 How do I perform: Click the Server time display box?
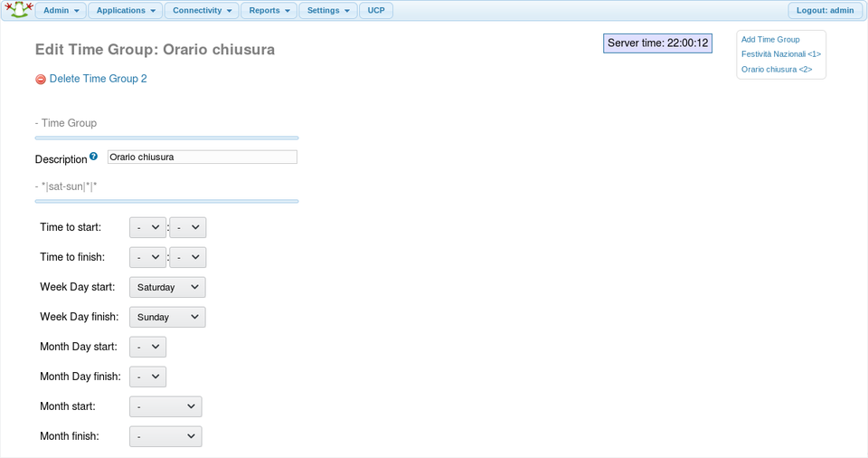click(657, 43)
